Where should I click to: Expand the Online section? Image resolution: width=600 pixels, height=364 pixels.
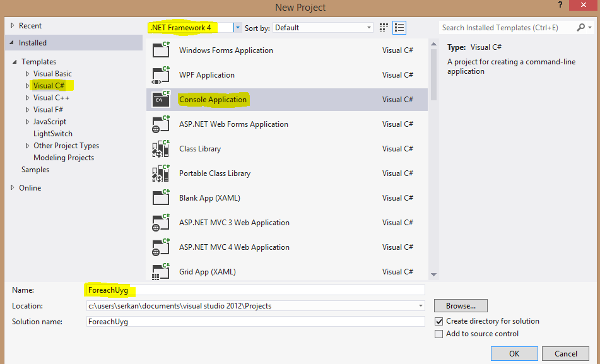pyautogui.click(x=12, y=187)
